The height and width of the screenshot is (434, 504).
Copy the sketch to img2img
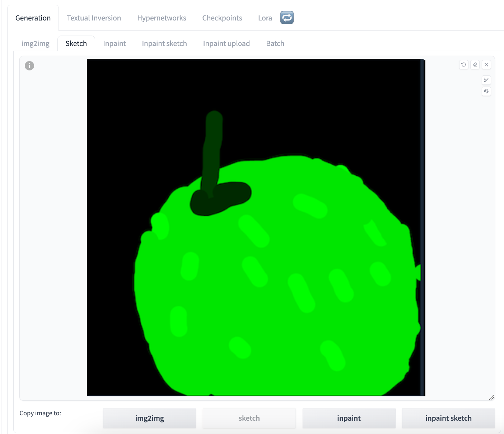[x=149, y=418]
